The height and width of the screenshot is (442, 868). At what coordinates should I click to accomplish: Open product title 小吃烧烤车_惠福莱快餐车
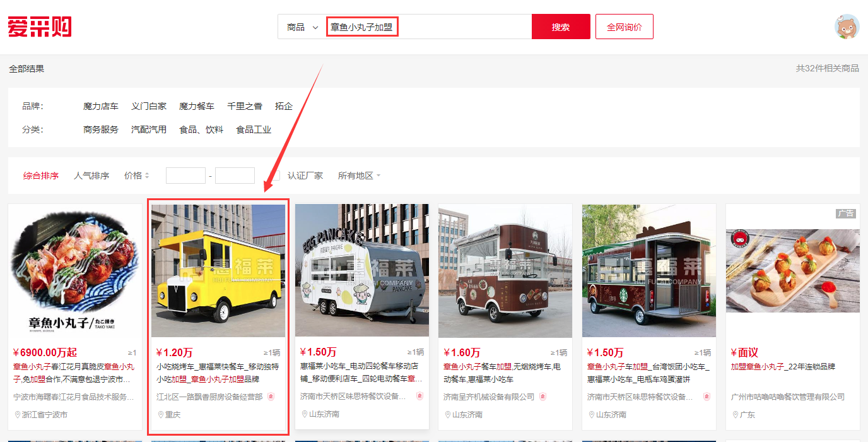pyautogui.click(x=218, y=373)
